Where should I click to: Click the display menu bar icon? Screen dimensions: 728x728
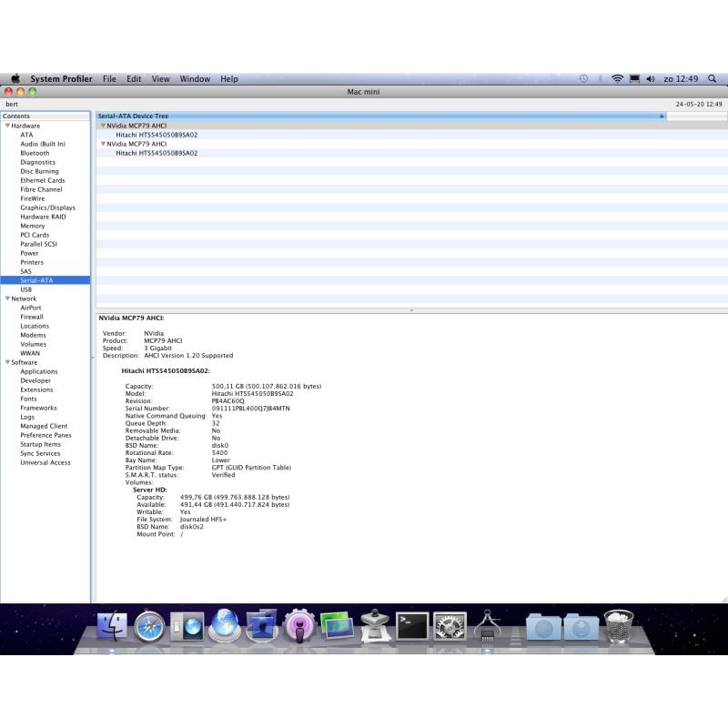coord(634,79)
